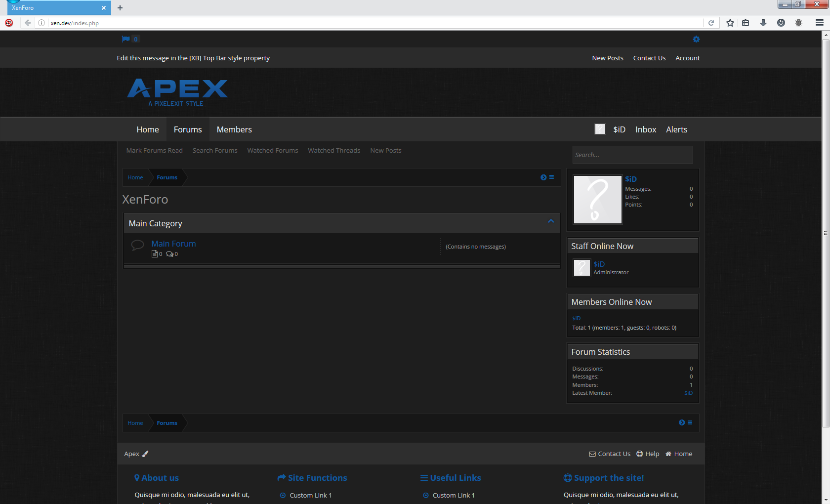Click the red blocker extension icon

[9, 23]
